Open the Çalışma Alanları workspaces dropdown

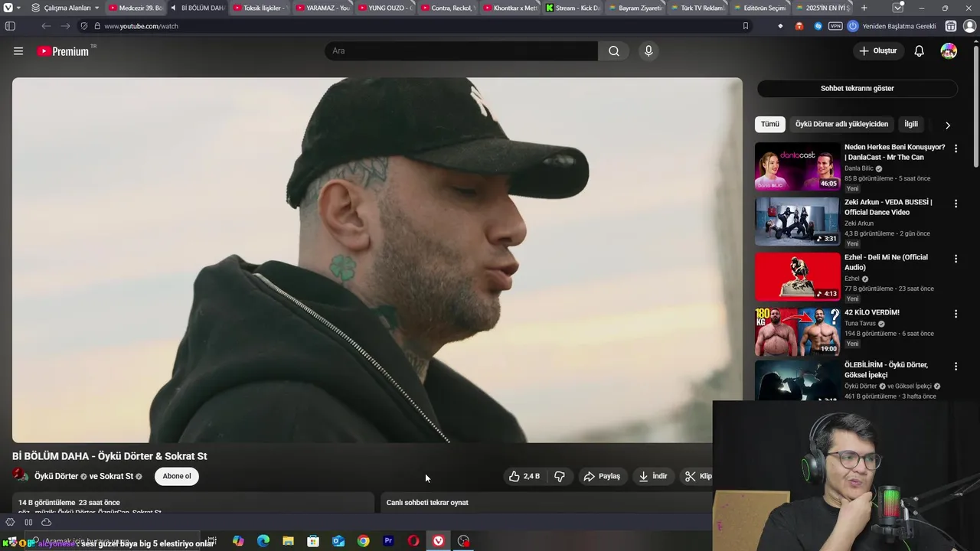66,8
